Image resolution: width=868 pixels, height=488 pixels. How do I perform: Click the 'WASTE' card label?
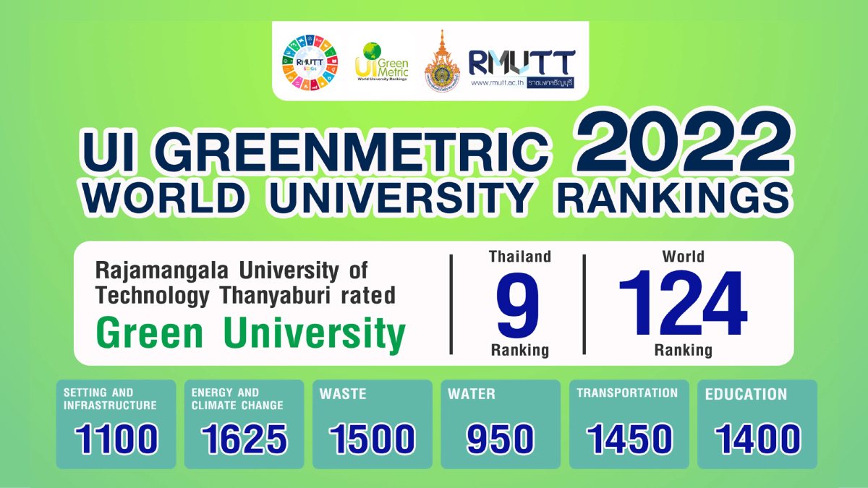point(343,395)
